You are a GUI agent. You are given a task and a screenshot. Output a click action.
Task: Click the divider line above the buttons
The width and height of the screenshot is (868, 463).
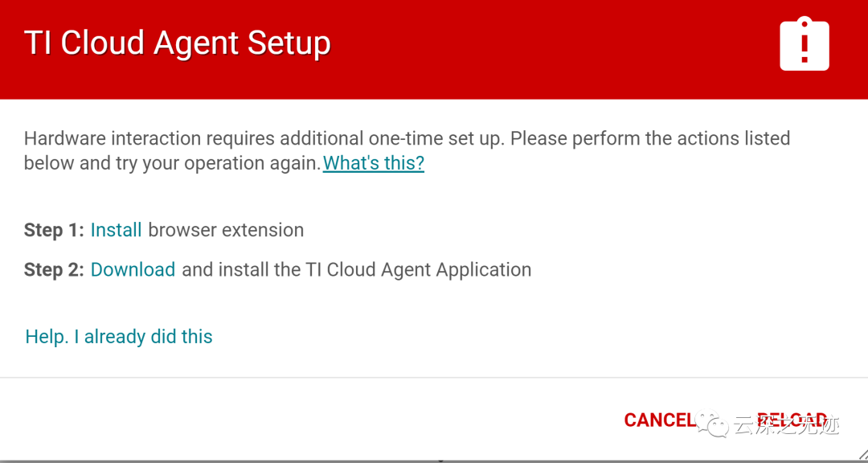(434, 378)
